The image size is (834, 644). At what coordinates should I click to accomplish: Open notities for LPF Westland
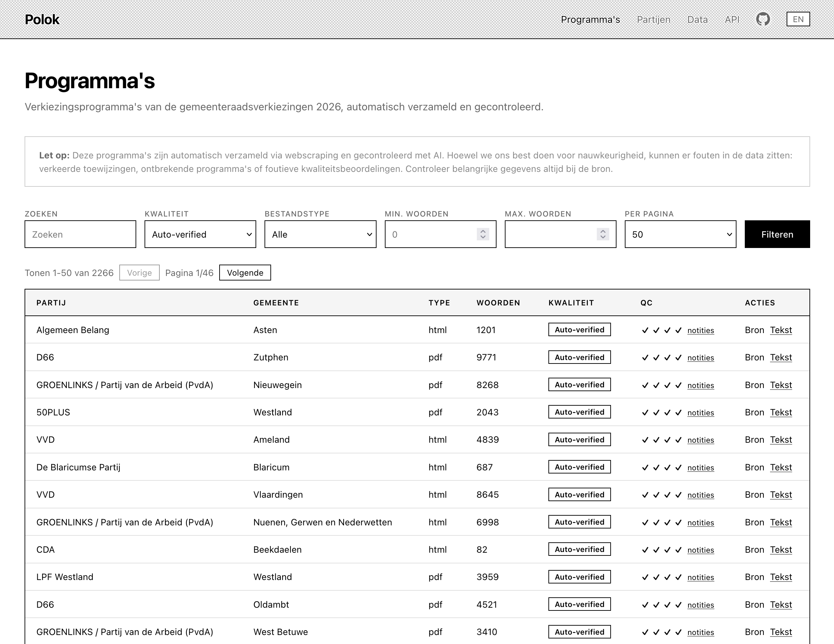(701, 578)
